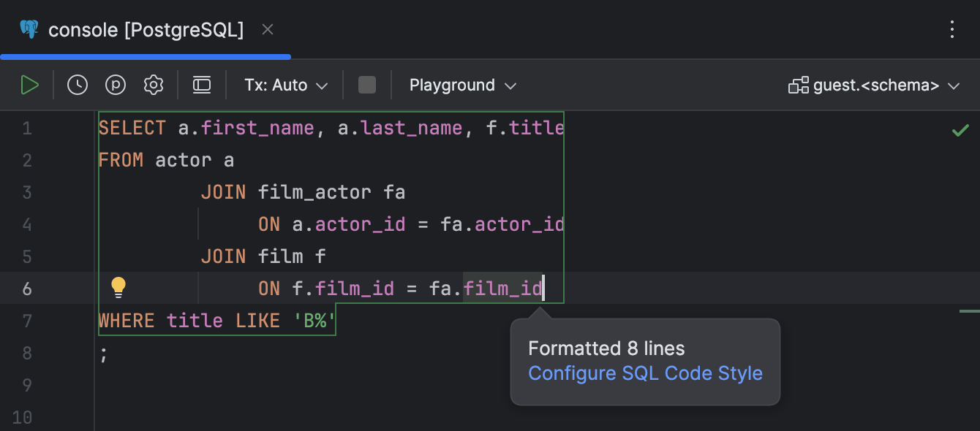Image resolution: width=980 pixels, height=431 pixels.
Task: Click the SELECT keyword on line one
Action: coord(132,129)
